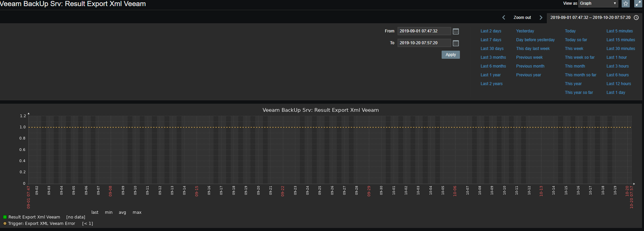Select Previous month range
644x231 pixels.
530,66
